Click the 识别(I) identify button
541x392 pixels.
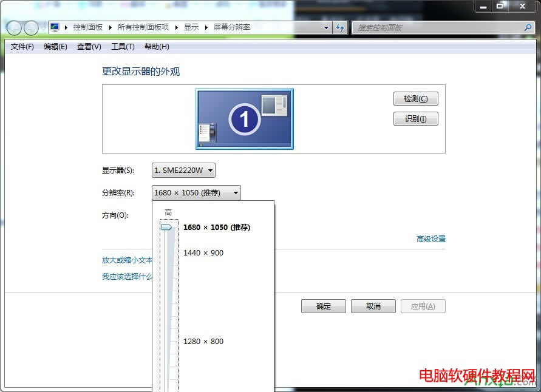click(x=415, y=118)
